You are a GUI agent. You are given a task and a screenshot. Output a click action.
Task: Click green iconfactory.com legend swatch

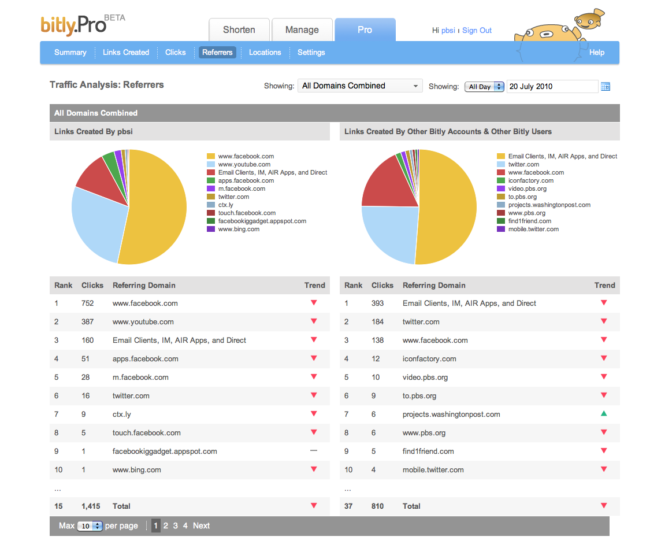501,180
